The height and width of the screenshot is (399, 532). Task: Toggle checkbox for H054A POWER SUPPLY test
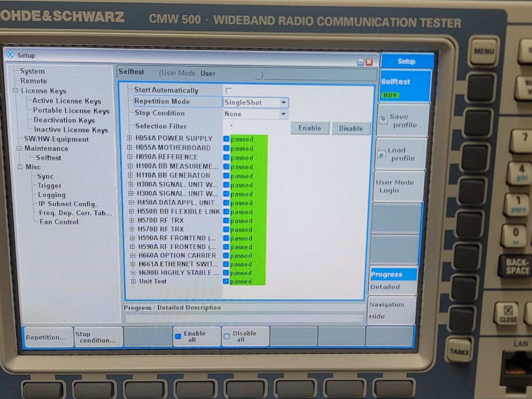coord(227,139)
